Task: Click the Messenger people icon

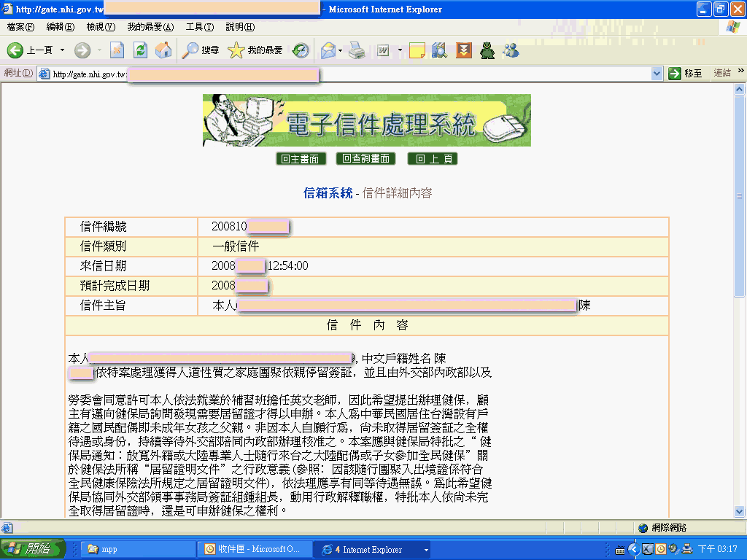Action: [511, 50]
